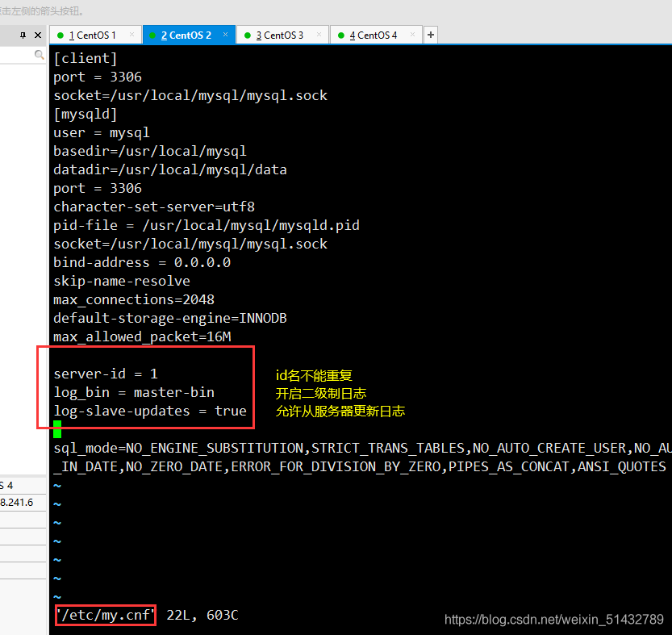Close the session manager side panel
Screen dimensions: 672x635
coord(38,36)
